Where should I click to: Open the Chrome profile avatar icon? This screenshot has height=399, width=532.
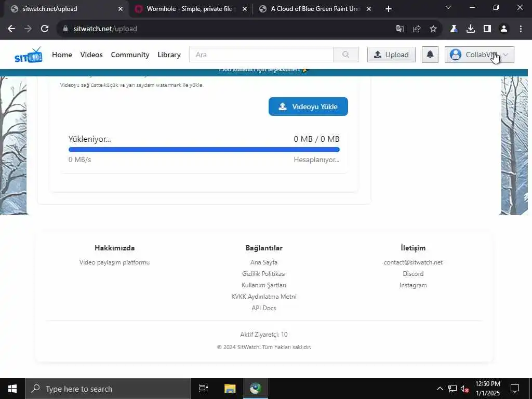pyautogui.click(x=504, y=29)
